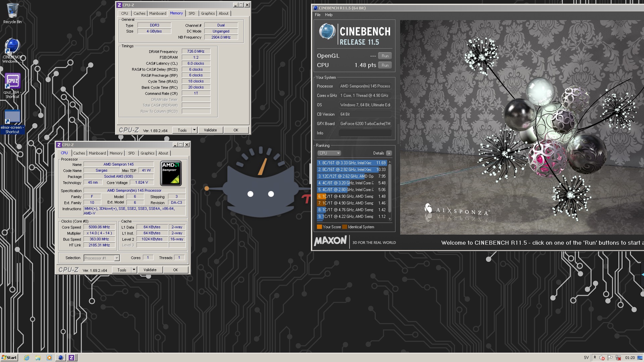The height and width of the screenshot is (362, 644).
Task: Click Validate in CPU-Z Memory window
Action: [x=210, y=130]
